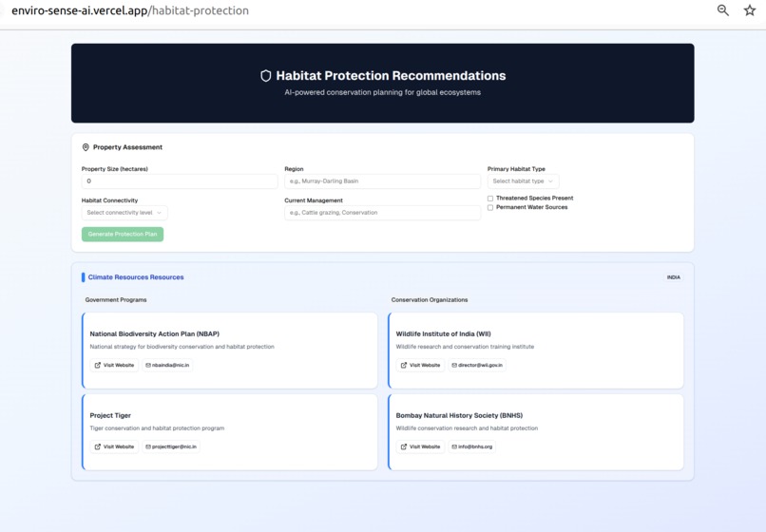This screenshot has height=532, width=766.
Task: Click info@bnhs.org email button
Action: (x=472, y=446)
